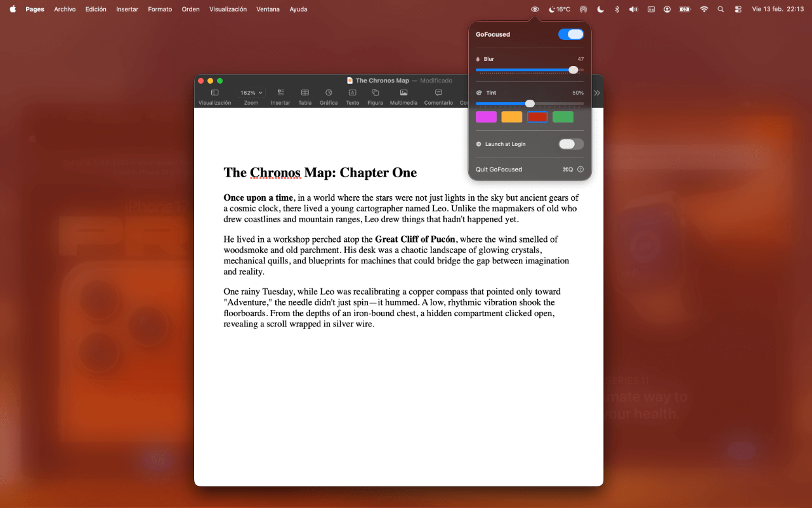Click the eye icon in the menu bar
Image resolution: width=812 pixels, height=508 pixels.
535,9
